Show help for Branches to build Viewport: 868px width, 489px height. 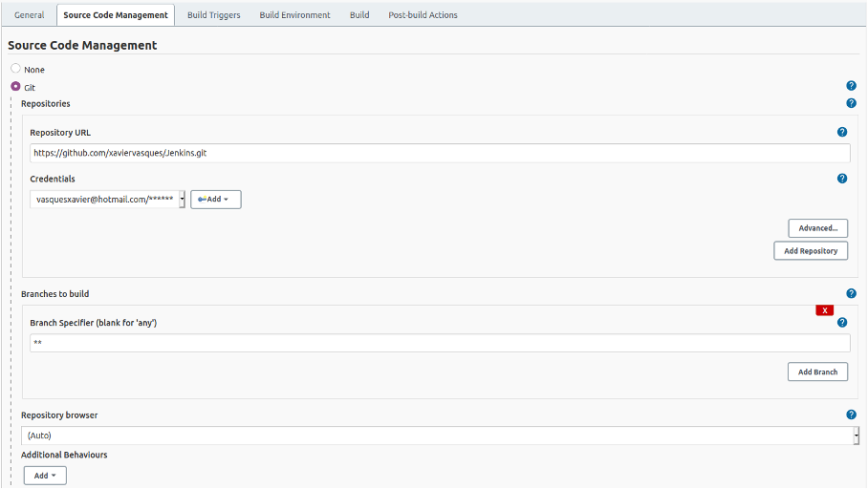pos(851,293)
